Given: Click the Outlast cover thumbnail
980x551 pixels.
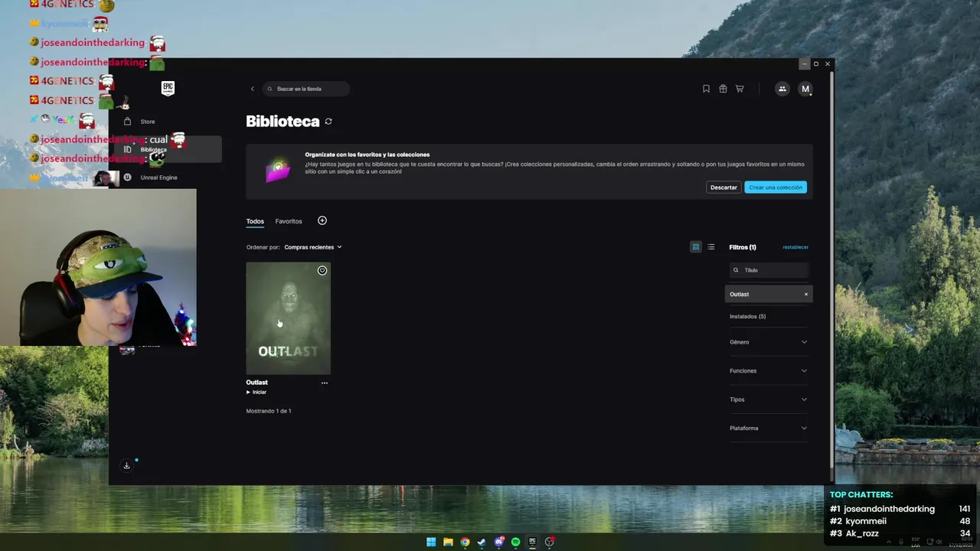Looking at the screenshot, I should pyautogui.click(x=288, y=318).
